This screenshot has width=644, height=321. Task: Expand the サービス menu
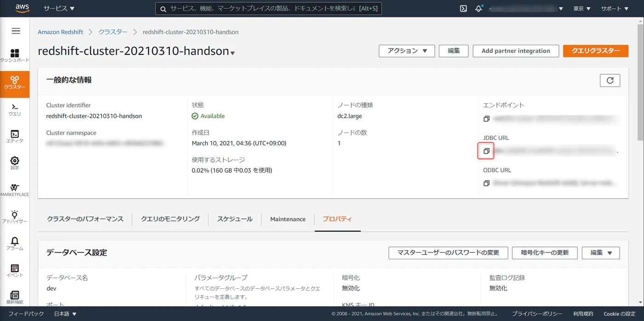(x=59, y=8)
